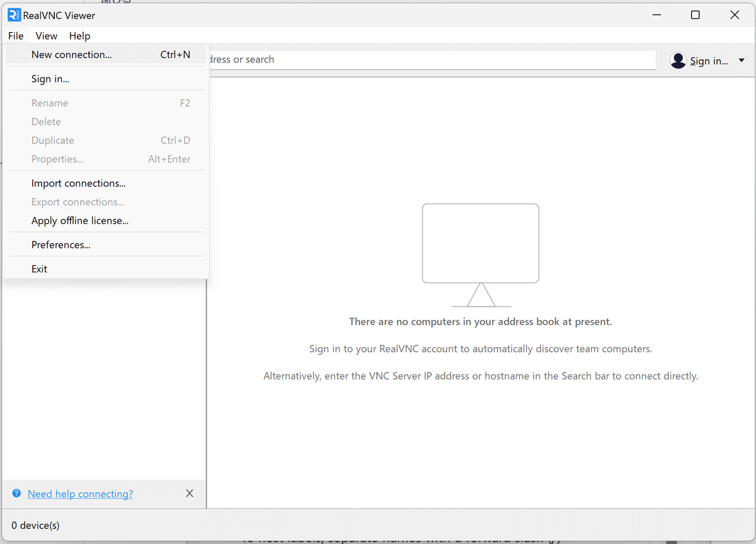Click the greyed-out Properties... menu entry

(x=106, y=159)
